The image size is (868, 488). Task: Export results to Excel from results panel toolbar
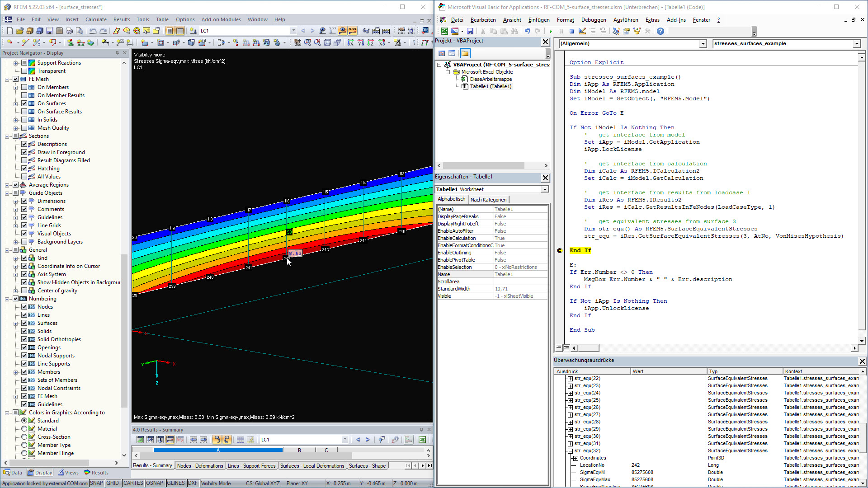point(422,439)
